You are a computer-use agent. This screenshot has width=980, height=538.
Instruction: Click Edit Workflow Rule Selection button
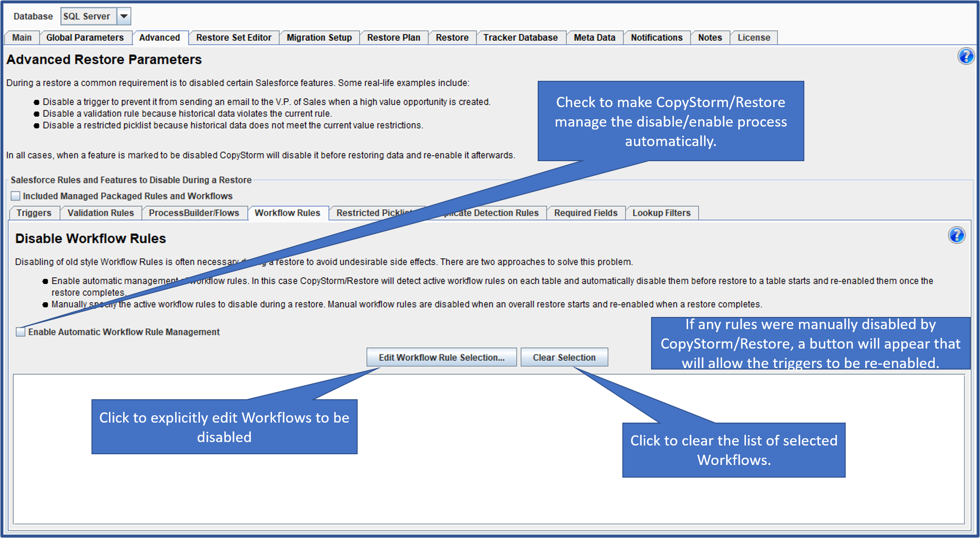442,357
